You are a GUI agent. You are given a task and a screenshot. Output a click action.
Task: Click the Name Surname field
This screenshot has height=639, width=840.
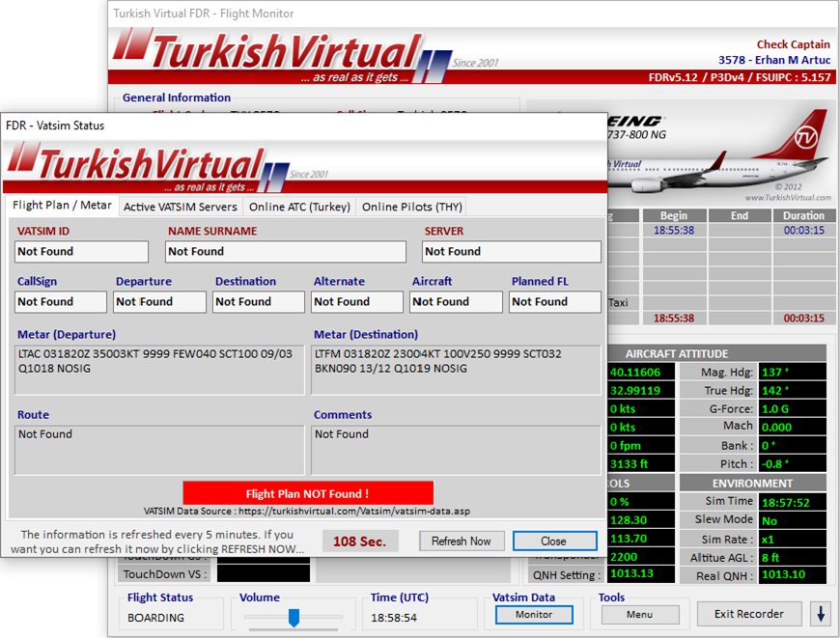coord(286,251)
